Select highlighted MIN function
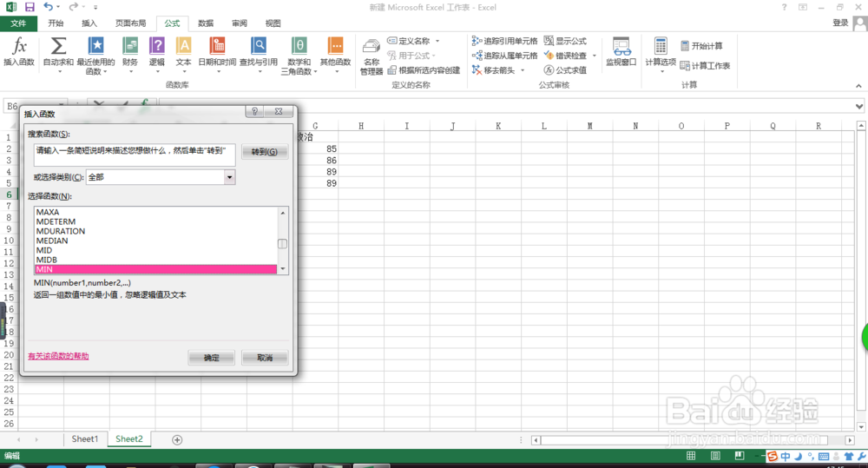The height and width of the screenshot is (468, 868). [155, 269]
